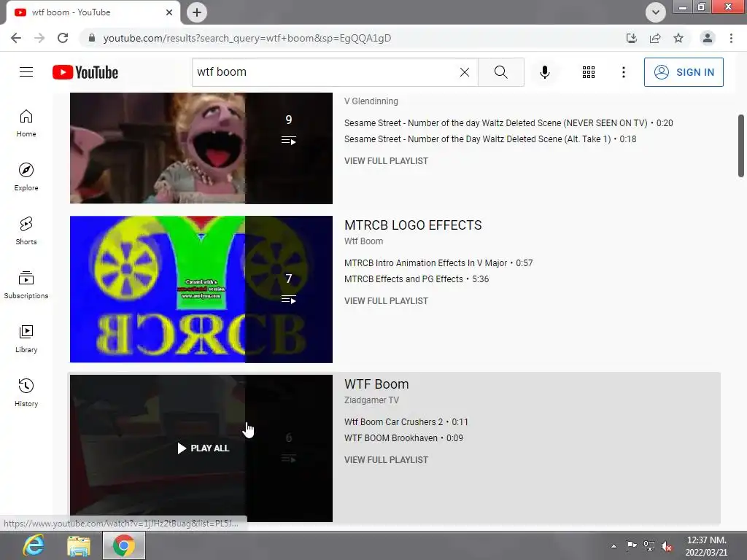Image resolution: width=747 pixels, height=560 pixels.
Task: Open the Wtf Boom channel link
Action: (x=363, y=241)
